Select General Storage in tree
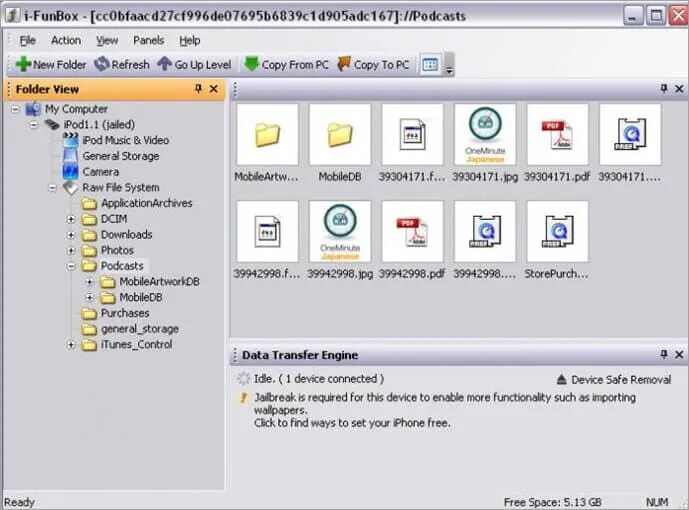Viewport: 689px width, 510px height. [x=121, y=156]
